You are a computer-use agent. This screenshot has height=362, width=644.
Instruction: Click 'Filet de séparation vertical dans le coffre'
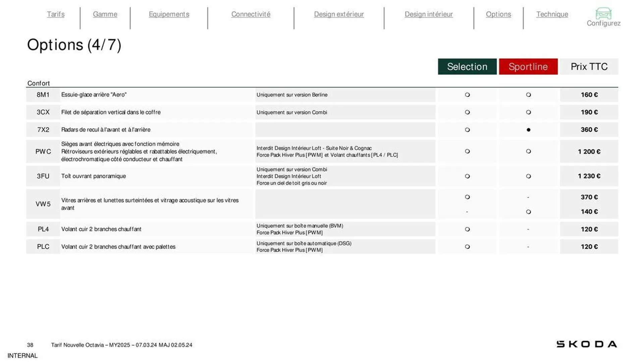tap(111, 112)
